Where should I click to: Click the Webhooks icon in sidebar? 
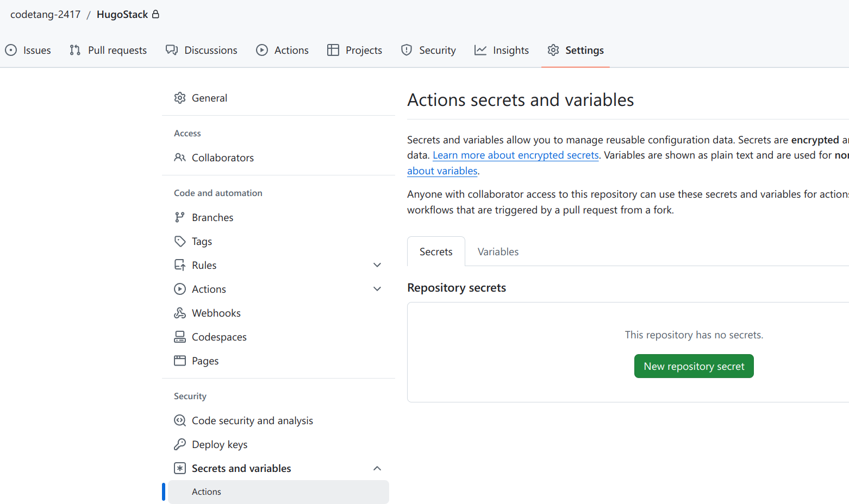click(x=180, y=313)
